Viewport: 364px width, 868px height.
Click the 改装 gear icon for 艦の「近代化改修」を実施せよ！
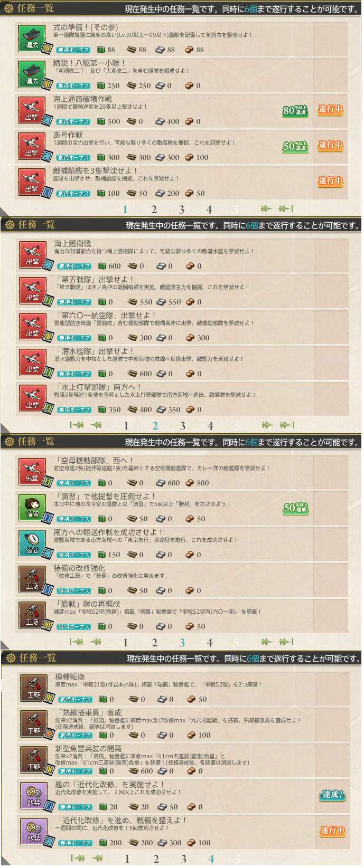point(34,795)
